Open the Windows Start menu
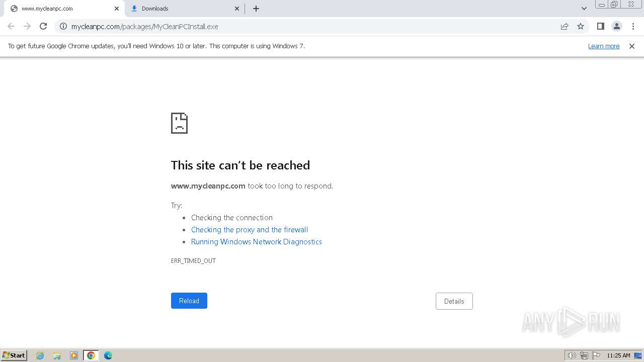Viewport: 644px width, 362px height. click(x=14, y=355)
